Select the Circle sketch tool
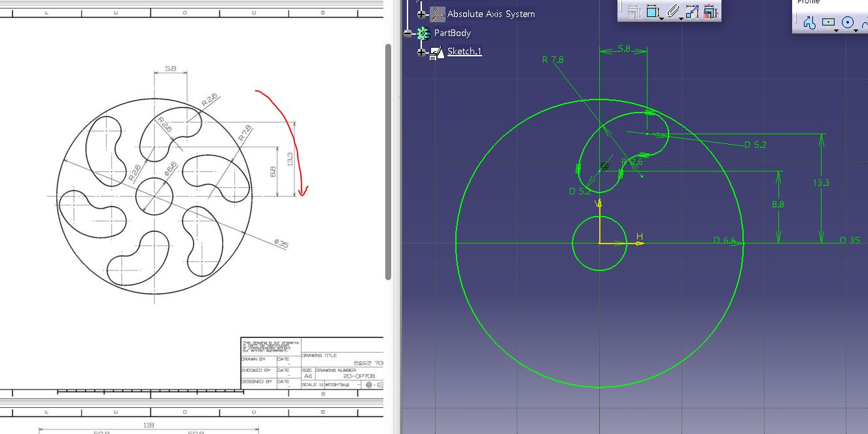868x434 pixels. click(848, 22)
